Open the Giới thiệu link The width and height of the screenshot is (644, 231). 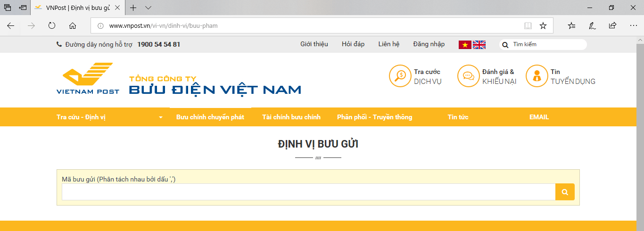(314, 44)
